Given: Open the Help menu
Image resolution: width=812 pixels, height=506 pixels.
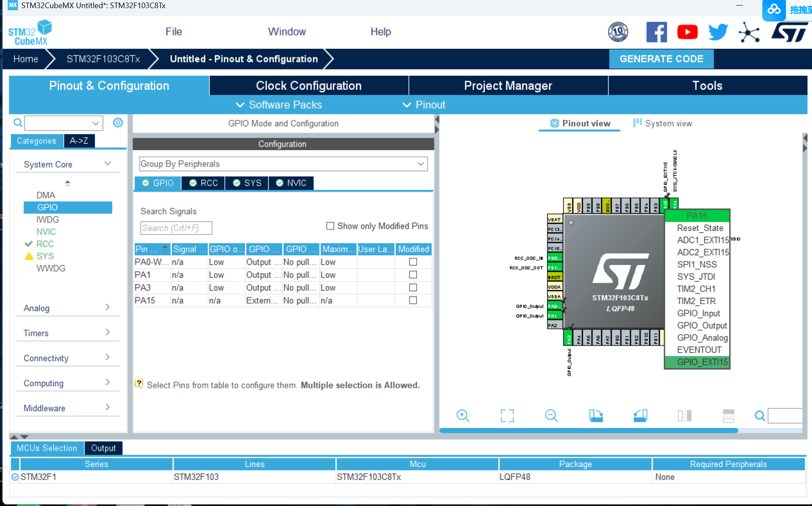Looking at the screenshot, I should (x=381, y=32).
